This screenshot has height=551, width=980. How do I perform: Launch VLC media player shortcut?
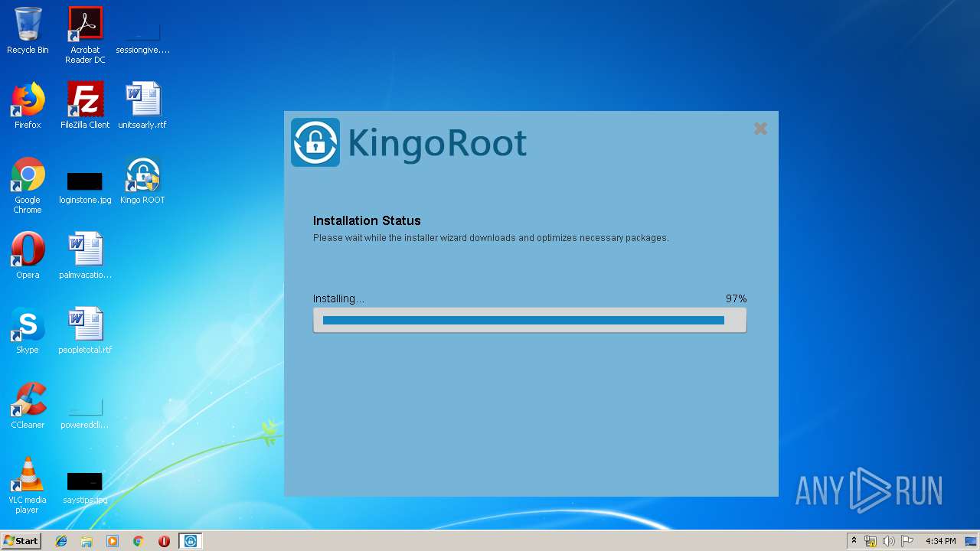click(28, 485)
